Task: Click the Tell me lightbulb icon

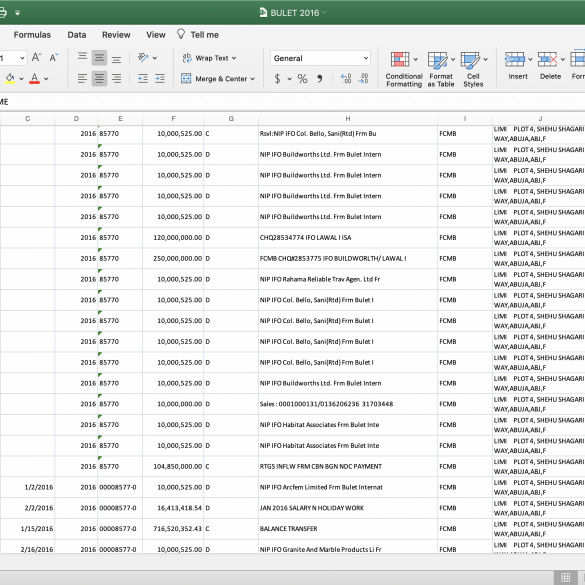Action: [181, 34]
